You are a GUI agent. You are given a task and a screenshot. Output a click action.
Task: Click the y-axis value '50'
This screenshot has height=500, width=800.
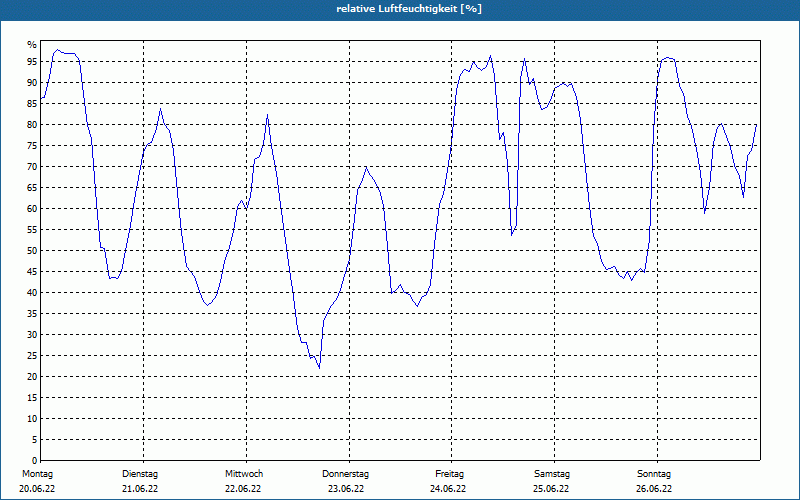click(32, 251)
